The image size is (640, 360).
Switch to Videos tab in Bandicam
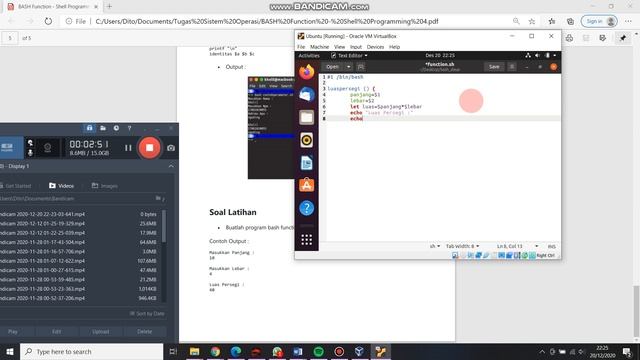(x=62, y=186)
